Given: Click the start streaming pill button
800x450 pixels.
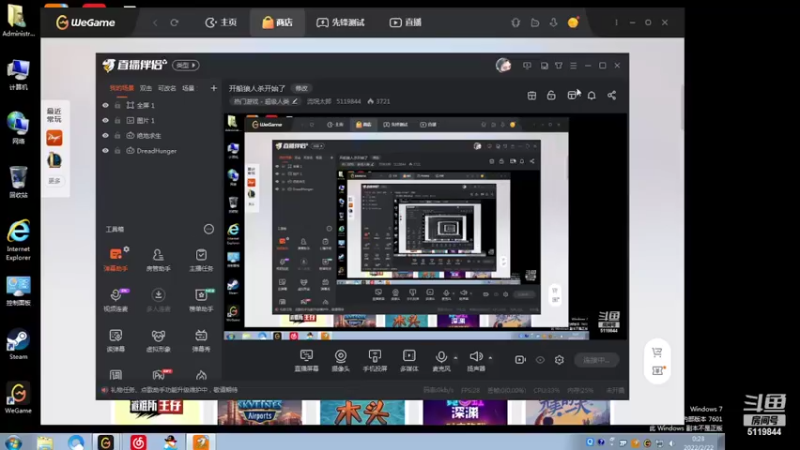Looking at the screenshot, I should point(596,360).
